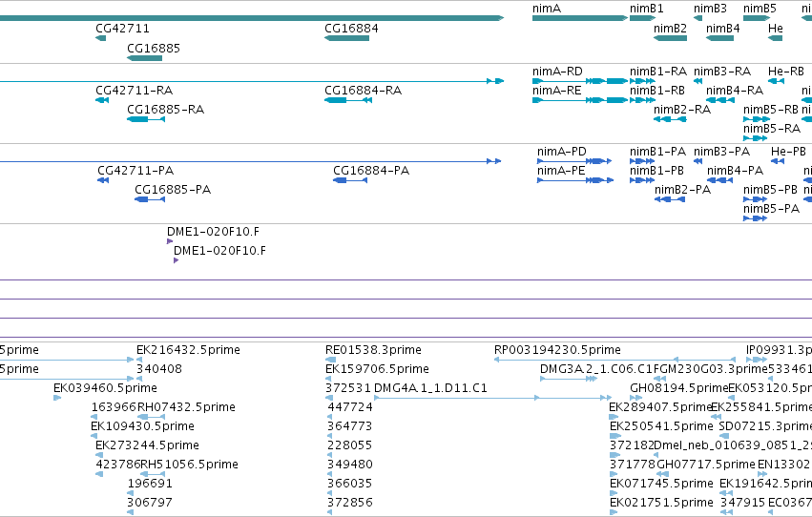The height and width of the screenshot is (517, 812).
Task: Select the first DME1-020F10.F marker
Action: (169, 241)
